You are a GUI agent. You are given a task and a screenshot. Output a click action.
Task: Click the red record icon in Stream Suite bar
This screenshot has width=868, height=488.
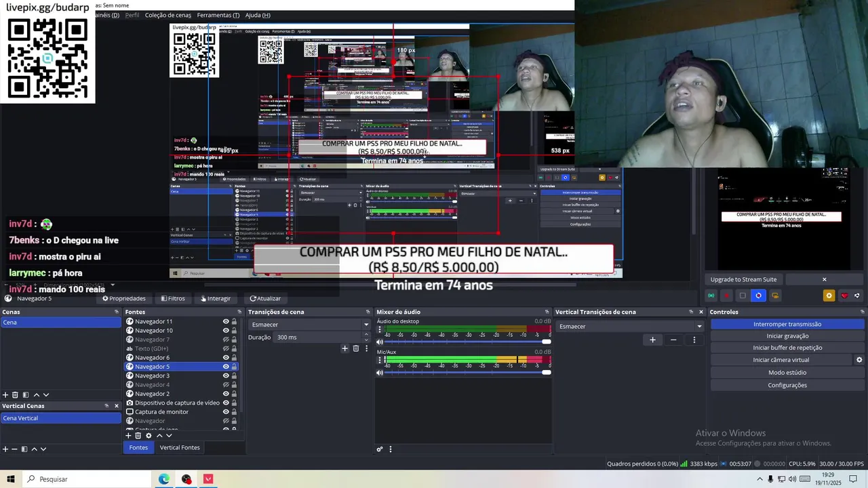coord(727,296)
